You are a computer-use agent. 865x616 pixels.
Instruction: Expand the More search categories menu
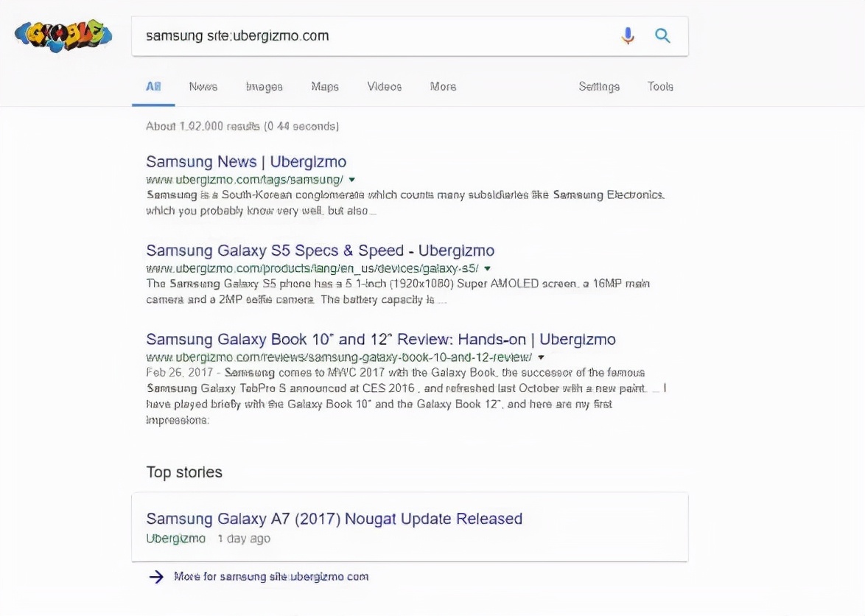pos(443,87)
